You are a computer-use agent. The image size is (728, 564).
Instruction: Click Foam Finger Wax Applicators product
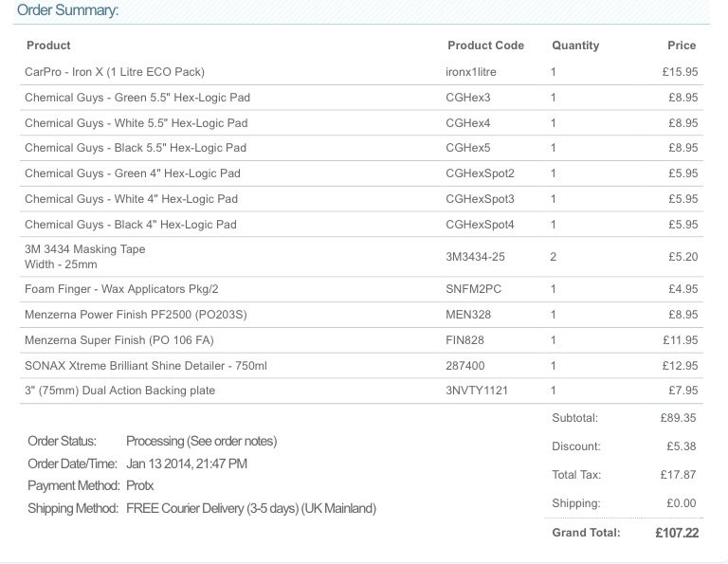(121, 289)
